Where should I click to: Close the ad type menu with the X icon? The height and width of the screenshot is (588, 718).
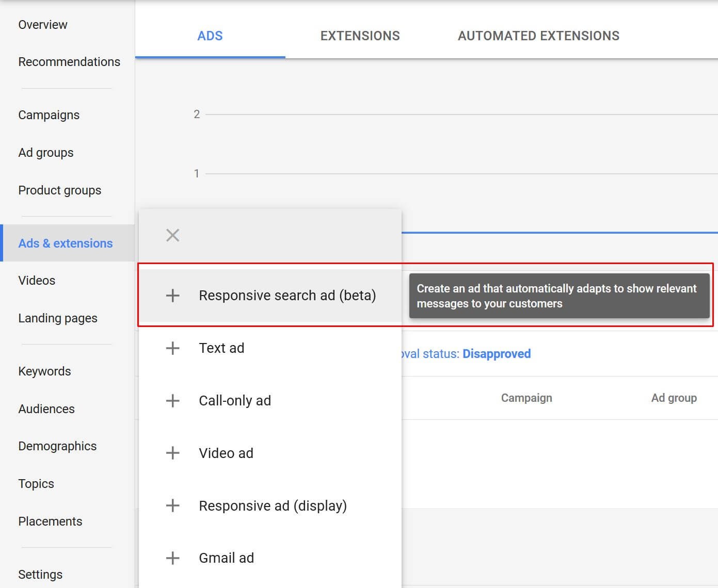[x=172, y=235]
